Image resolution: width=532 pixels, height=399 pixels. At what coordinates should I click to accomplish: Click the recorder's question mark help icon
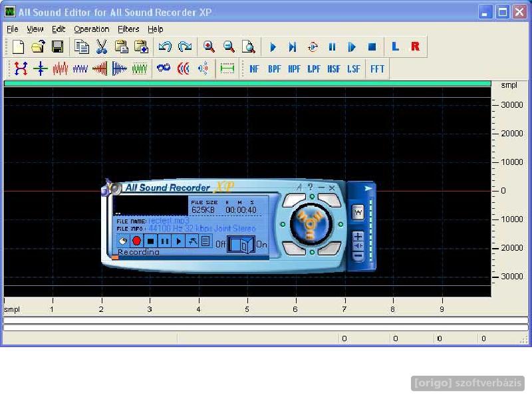coord(311,187)
